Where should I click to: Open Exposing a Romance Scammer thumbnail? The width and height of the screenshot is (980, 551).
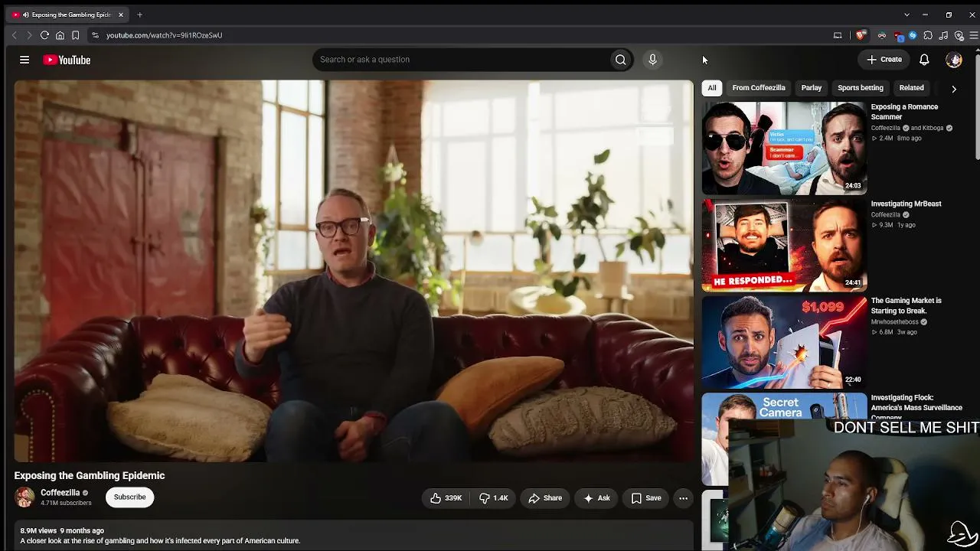coord(784,148)
